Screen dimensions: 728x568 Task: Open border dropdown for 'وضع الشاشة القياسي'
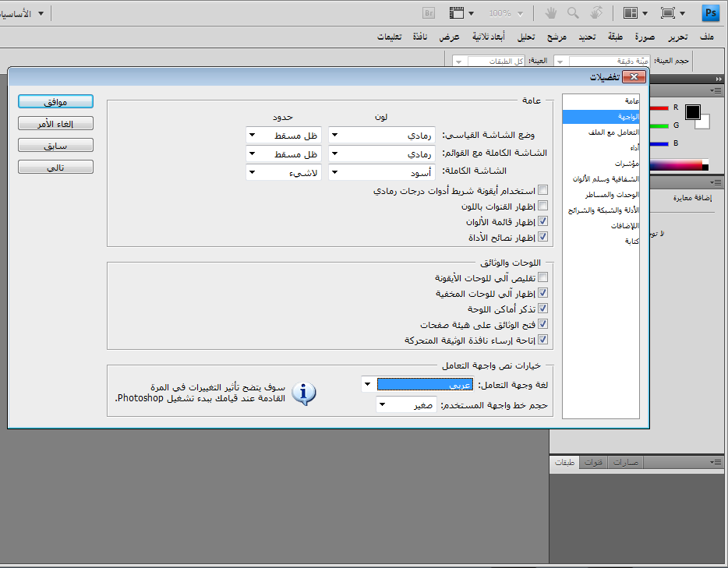(x=284, y=136)
